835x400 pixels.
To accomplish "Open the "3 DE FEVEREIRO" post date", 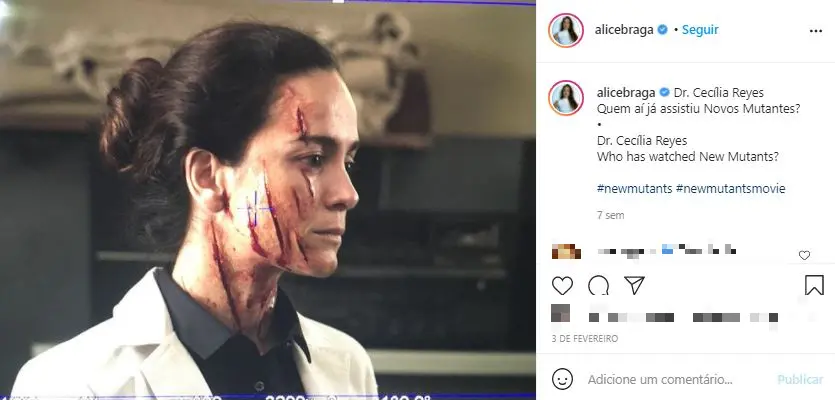I will (585, 339).
